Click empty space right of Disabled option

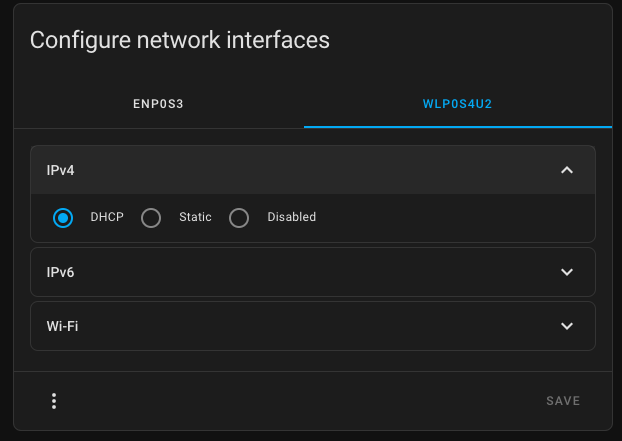450,218
